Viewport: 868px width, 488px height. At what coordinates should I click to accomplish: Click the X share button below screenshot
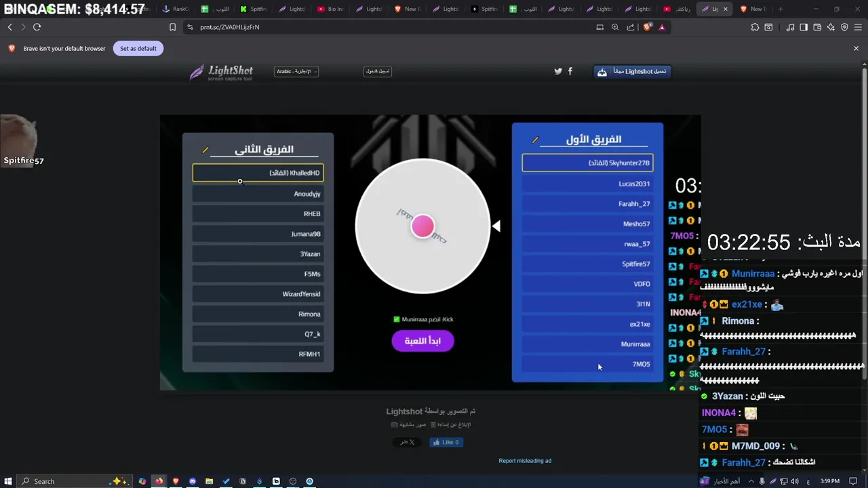tap(408, 442)
